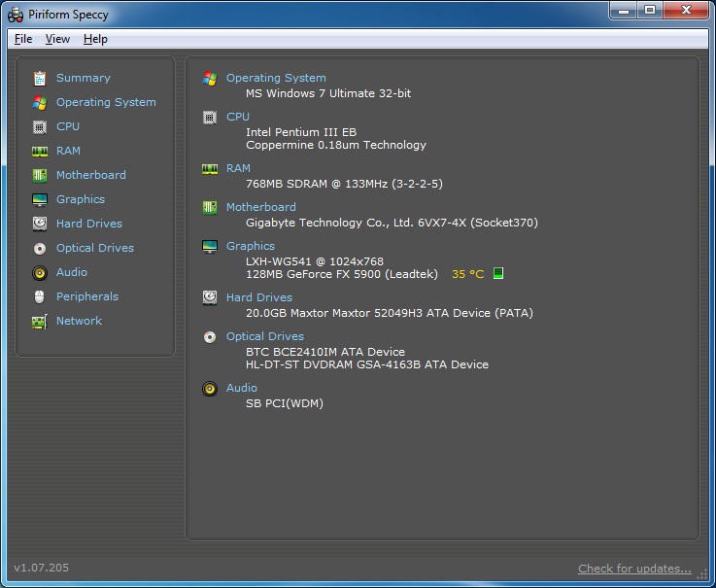The image size is (716, 588).
Task: Open the File menu
Action: [23, 39]
